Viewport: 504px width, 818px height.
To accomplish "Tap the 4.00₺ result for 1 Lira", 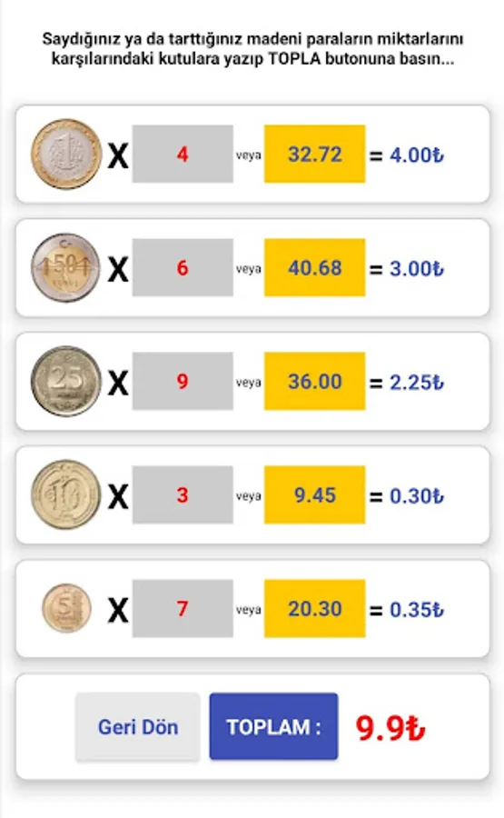I will 417,155.
